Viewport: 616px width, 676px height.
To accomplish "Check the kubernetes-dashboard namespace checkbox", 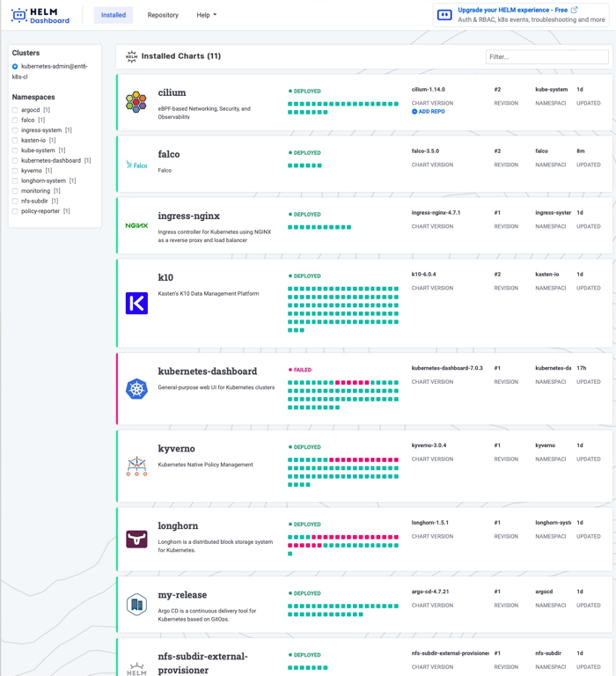I will point(15,160).
